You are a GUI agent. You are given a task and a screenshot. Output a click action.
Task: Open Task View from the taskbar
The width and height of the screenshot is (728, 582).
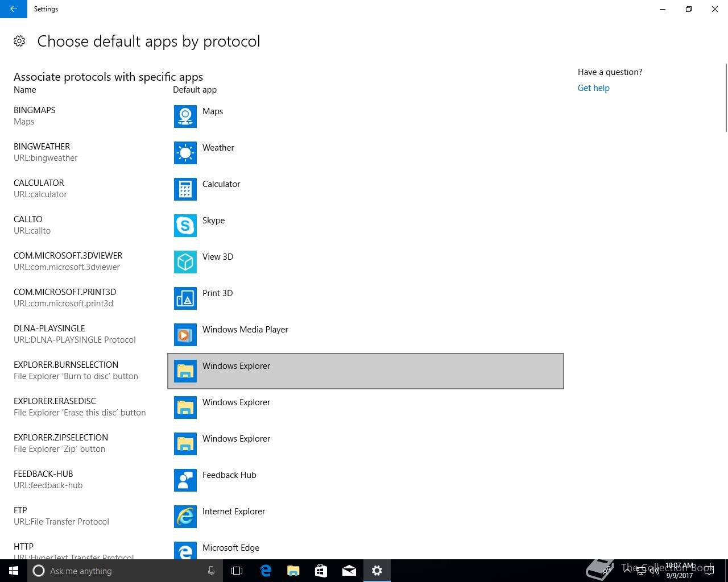[237, 571]
